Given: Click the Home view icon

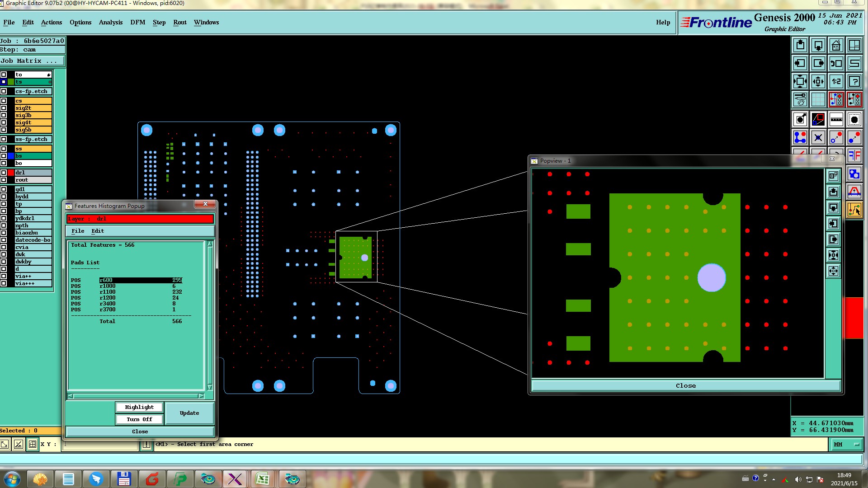Looking at the screenshot, I should tap(836, 46).
